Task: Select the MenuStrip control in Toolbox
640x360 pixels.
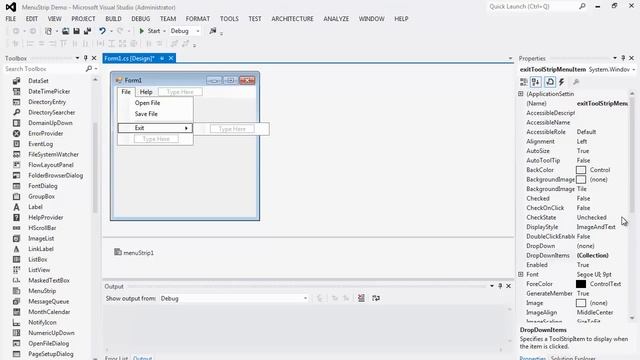Action: click(42, 291)
